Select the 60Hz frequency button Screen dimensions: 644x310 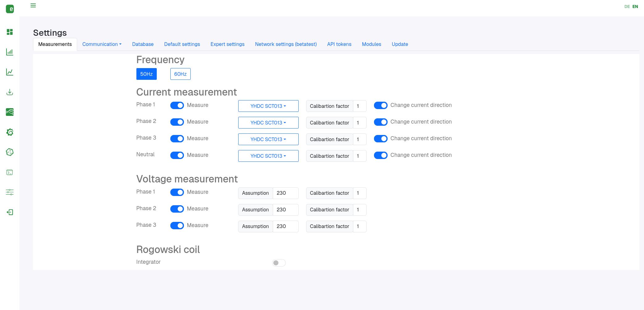click(x=181, y=74)
